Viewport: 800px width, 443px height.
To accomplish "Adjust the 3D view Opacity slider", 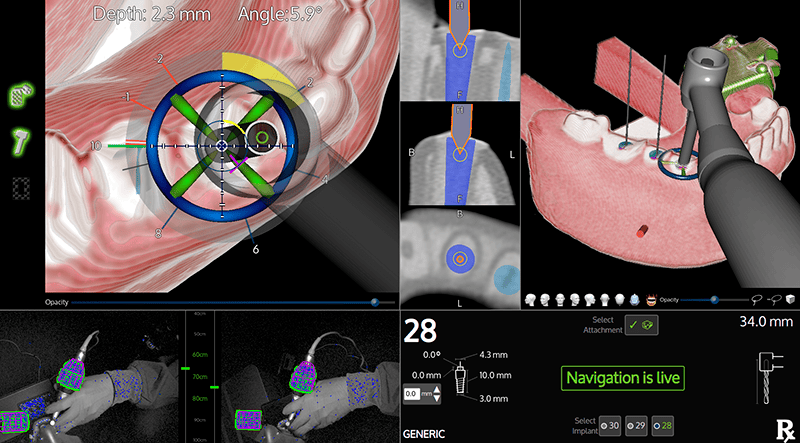I will click(713, 299).
